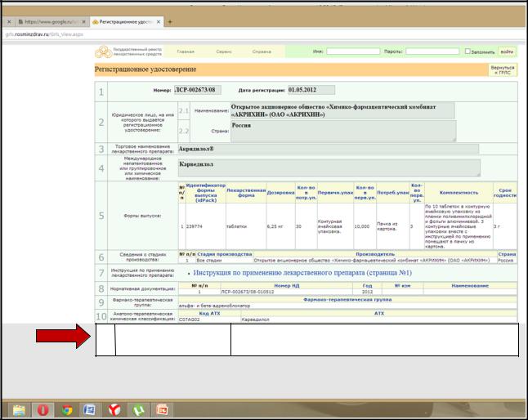Tick the Запомнить checkbox
The width and height of the screenshot is (528, 420).
coord(468,51)
